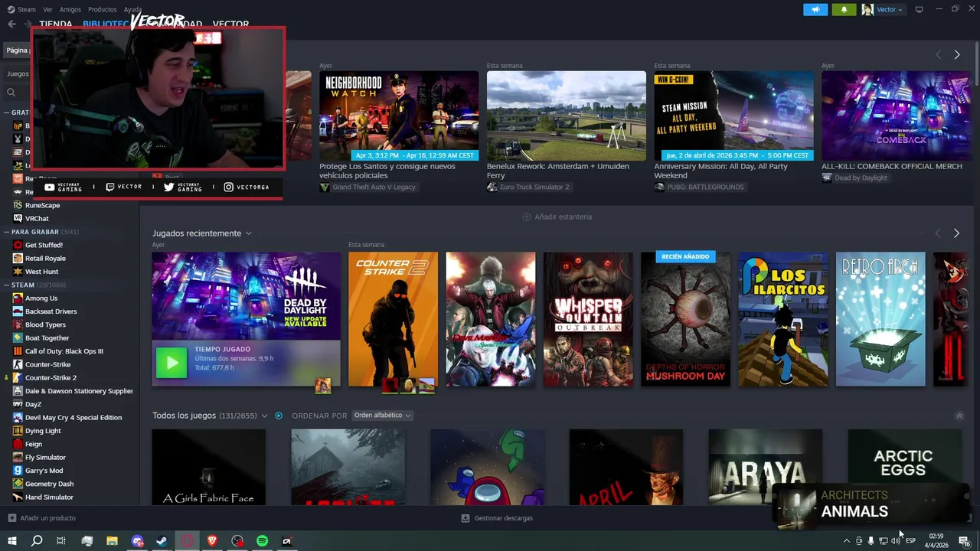Screen dimensions: 980x551
Task: Toggle ready-to-play filter circle icon
Action: [x=279, y=416]
